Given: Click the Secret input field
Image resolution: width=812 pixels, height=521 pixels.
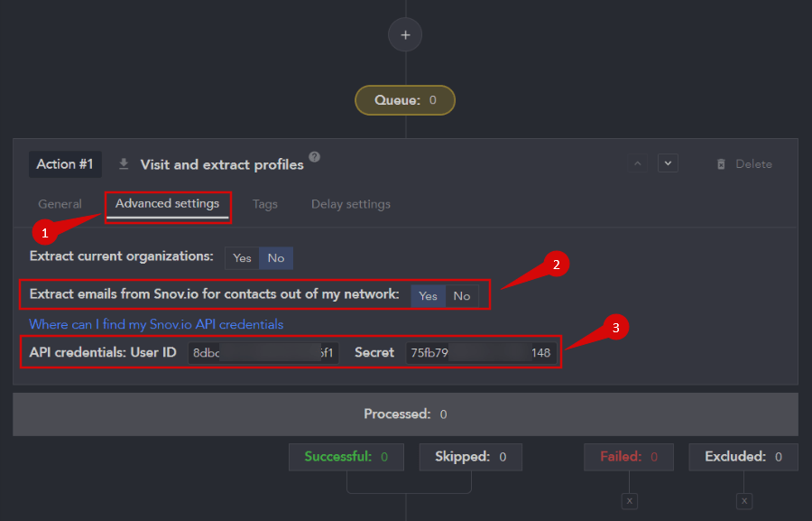Looking at the screenshot, I should click(x=480, y=353).
